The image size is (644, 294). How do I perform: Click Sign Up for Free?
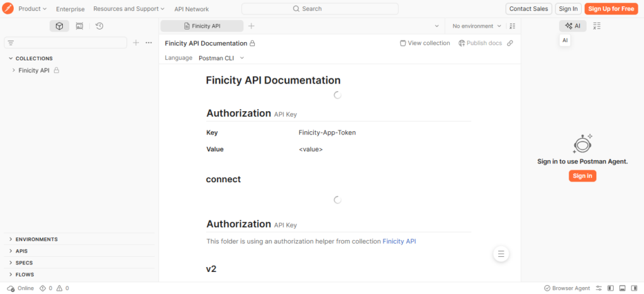tap(611, 9)
